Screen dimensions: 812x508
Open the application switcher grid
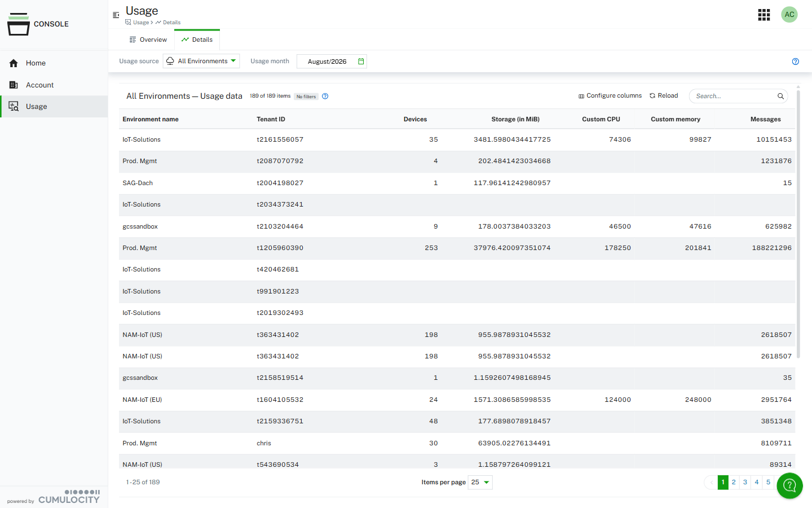click(764, 15)
